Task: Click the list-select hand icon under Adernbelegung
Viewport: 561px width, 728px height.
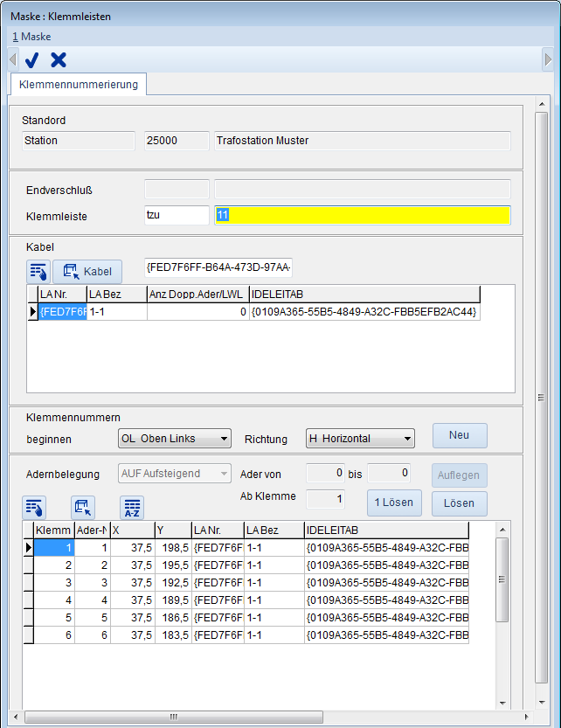Action: pyautogui.click(x=34, y=508)
